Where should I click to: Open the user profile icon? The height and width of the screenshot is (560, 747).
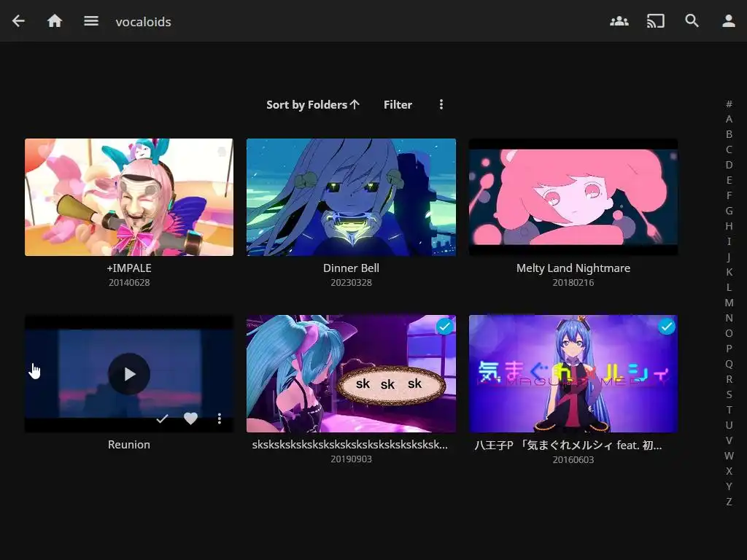[x=729, y=21]
